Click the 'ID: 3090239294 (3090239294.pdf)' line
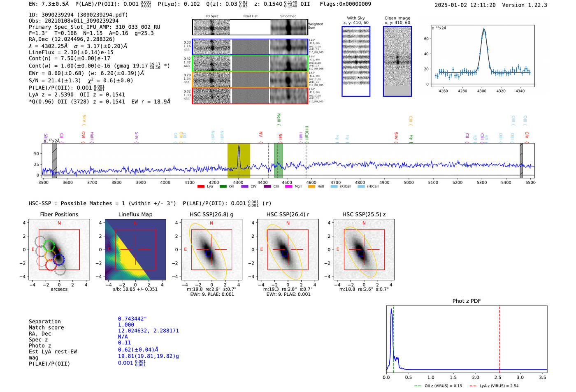The height and width of the screenshot is (392, 576). coord(78,15)
